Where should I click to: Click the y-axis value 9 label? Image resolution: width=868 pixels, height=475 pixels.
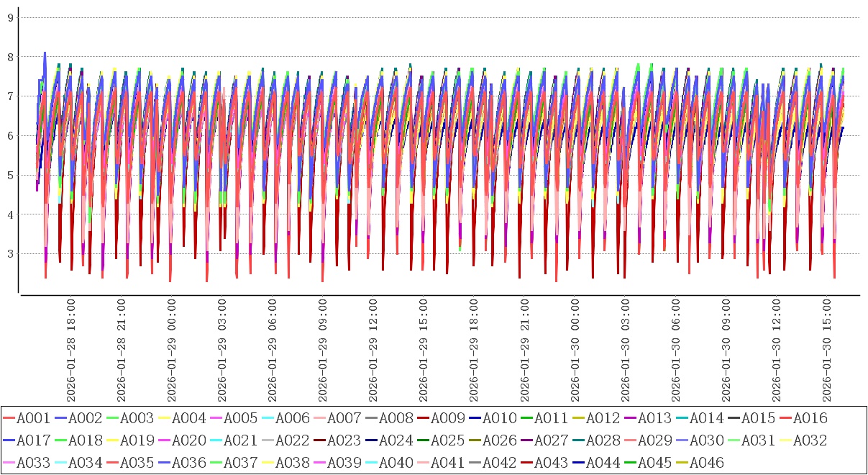click(x=10, y=17)
